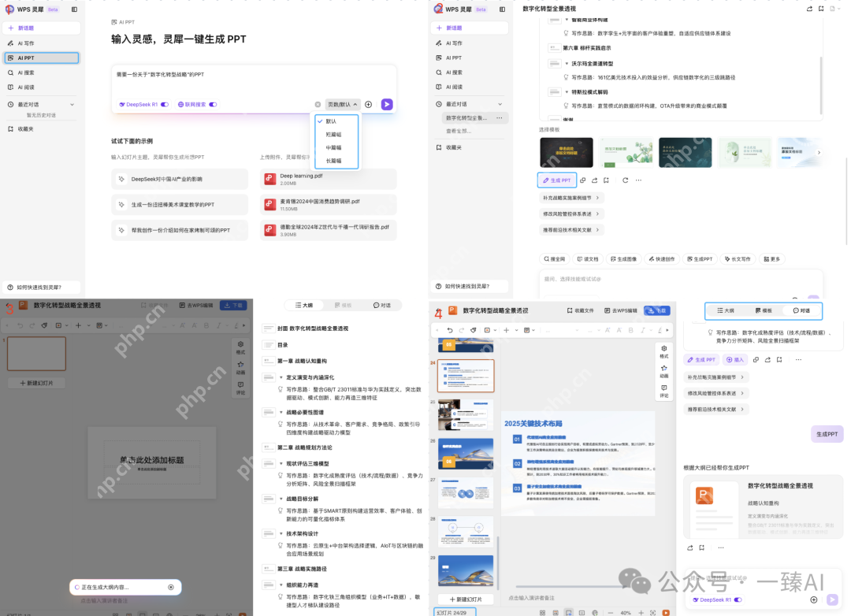Click 新建幻灯片 below slide 29
Viewport: 851px width, 616px height.
click(466, 599)
